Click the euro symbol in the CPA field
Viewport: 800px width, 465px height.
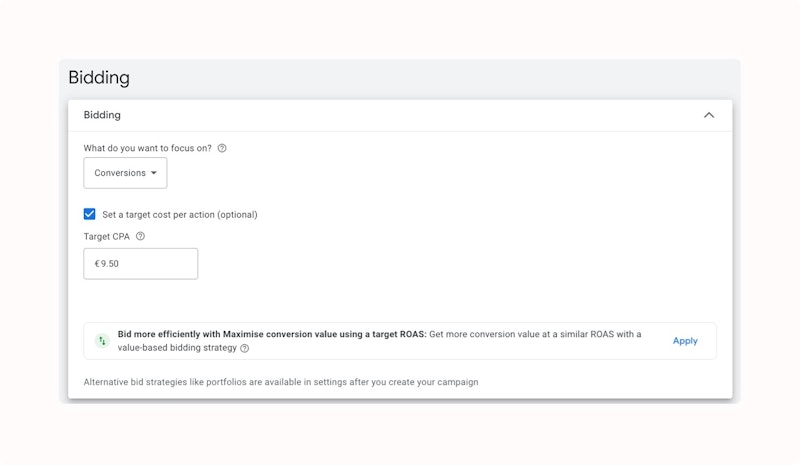[97, 264]
